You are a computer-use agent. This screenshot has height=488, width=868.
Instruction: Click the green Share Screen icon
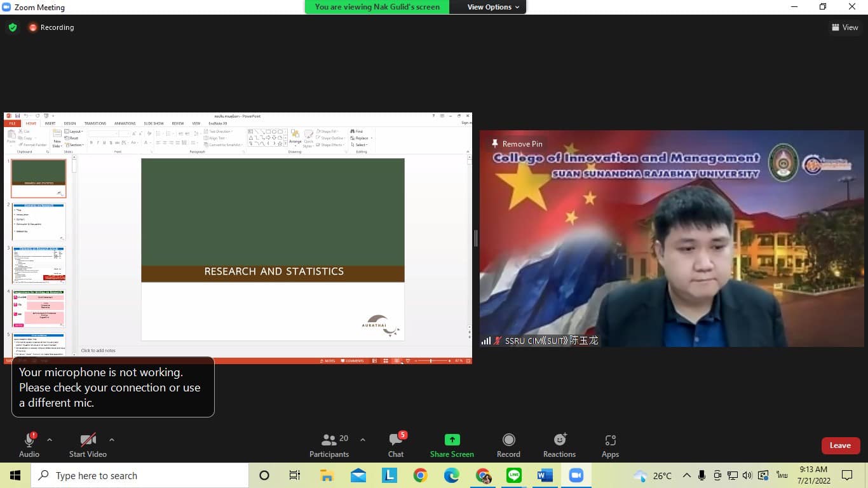(x=452, y=440)
